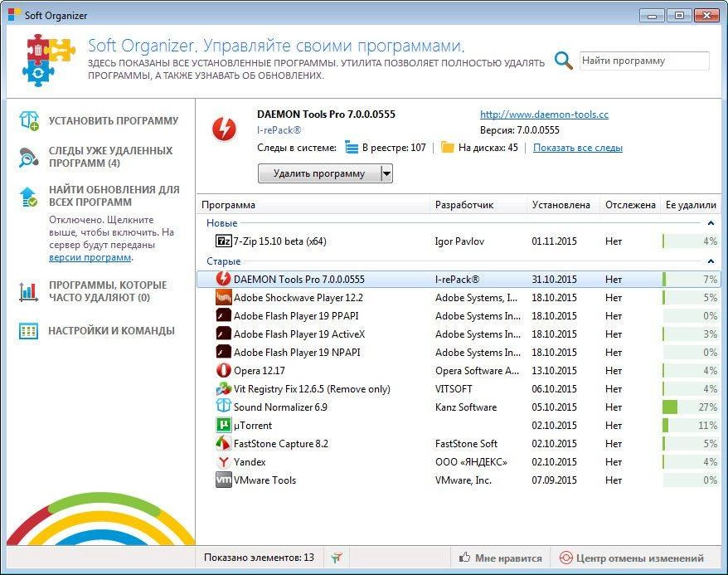
Task: Click СЛЕДЫ УЖЕ УДАЛЕННЫХ ПРОГРАММ (4) label
Action: coord(110,157)
